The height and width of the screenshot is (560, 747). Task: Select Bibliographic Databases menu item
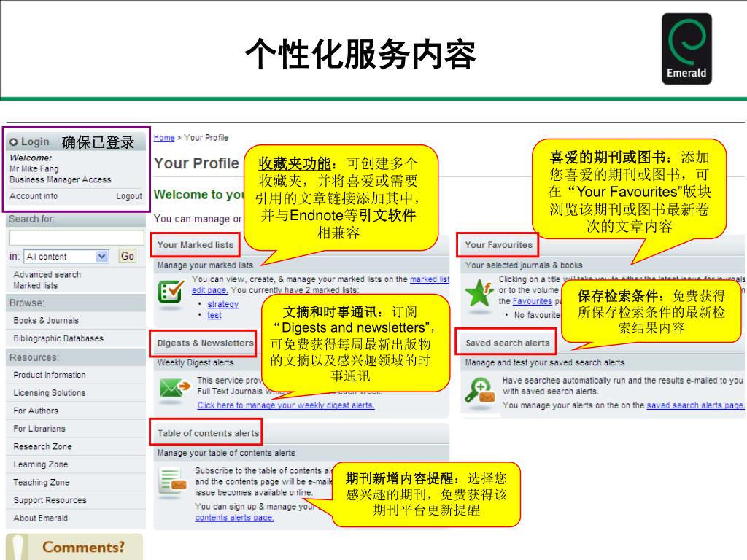pos(58,338)
